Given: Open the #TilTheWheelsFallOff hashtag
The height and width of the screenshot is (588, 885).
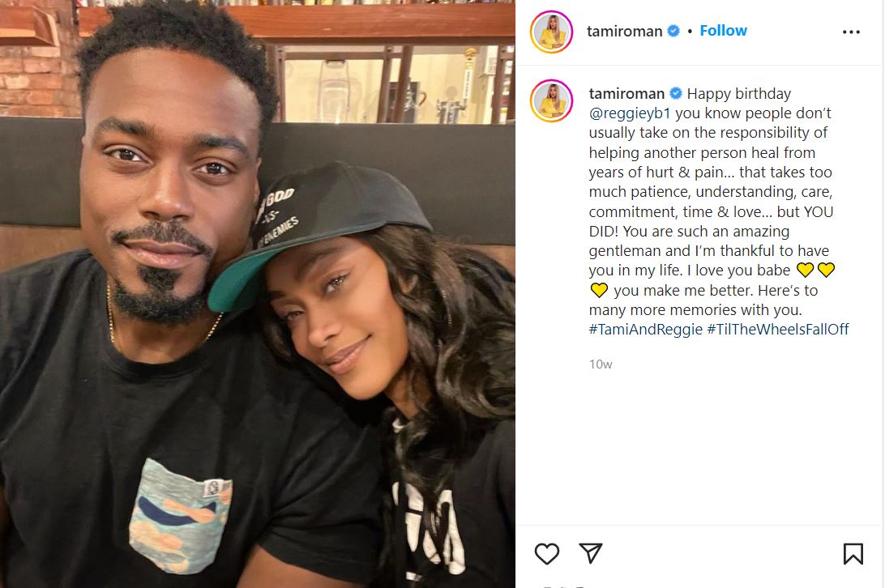Looking at the screenshot, I should pyautogui.click(x=778, y=329).
